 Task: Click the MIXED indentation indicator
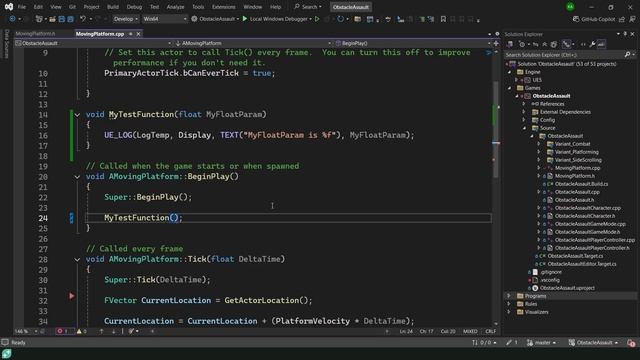tap(470, 331)
